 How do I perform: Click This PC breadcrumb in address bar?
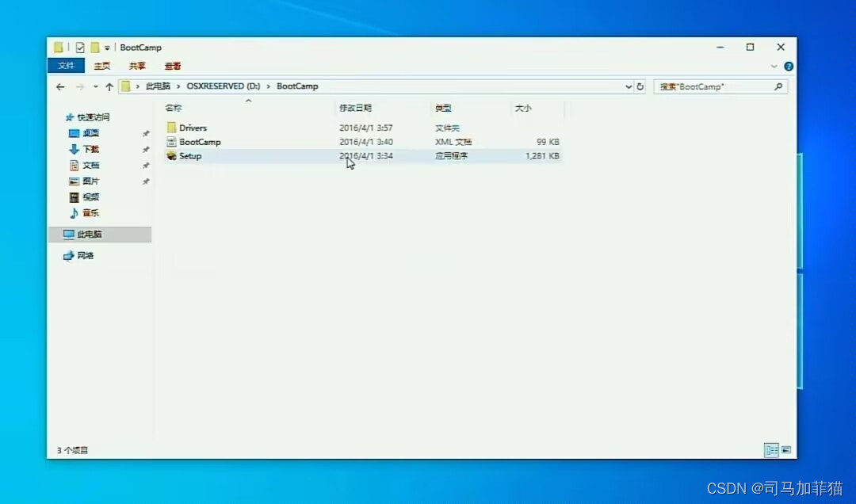coord(158,86)
